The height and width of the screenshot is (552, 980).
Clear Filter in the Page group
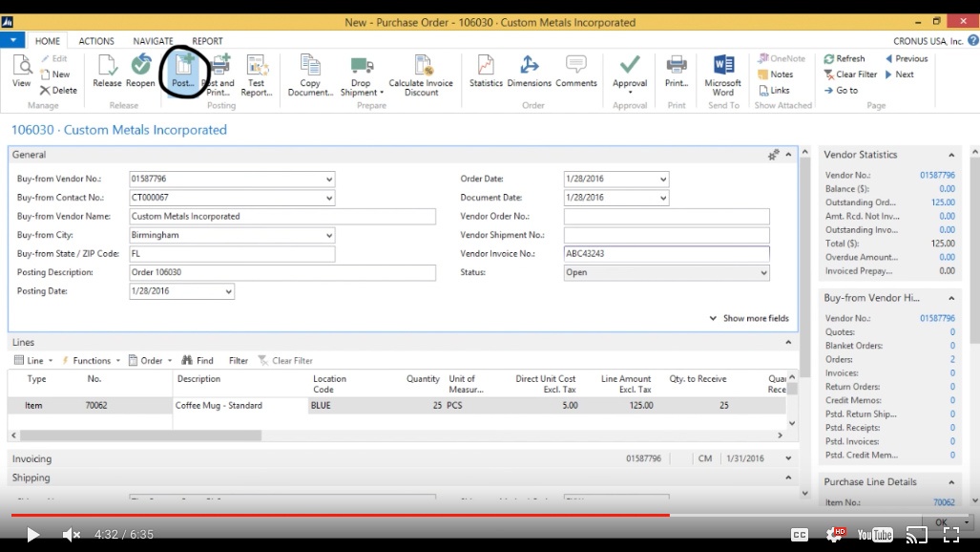coord(850,74)
